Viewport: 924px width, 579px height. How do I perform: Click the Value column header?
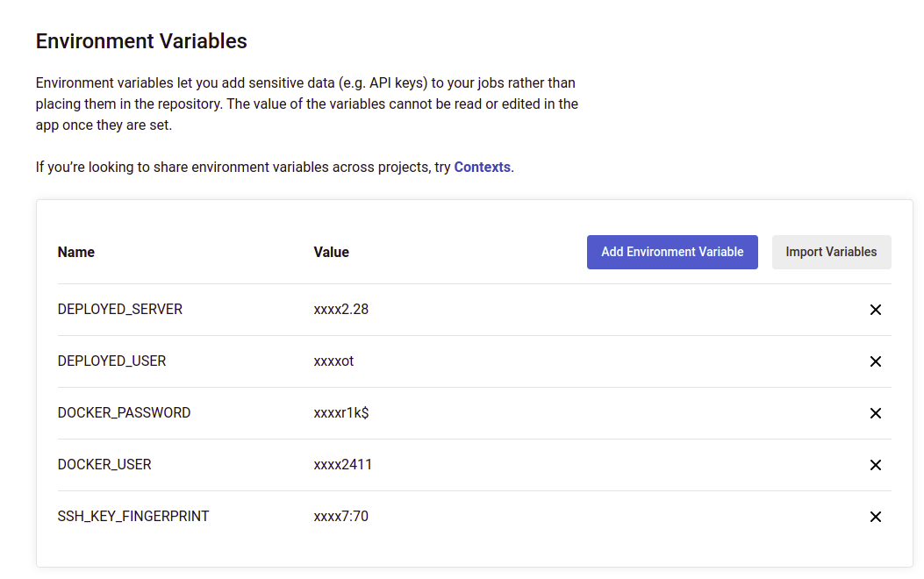pos(332,252)
